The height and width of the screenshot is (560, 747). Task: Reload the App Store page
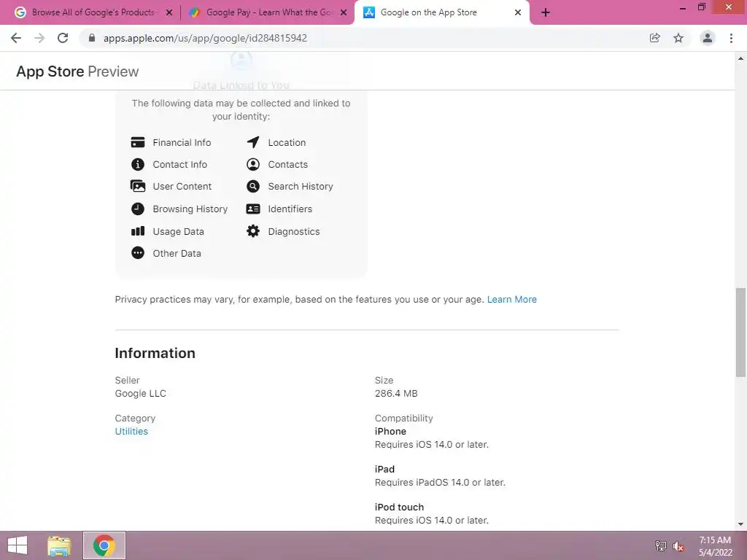[x=63, y=38]
